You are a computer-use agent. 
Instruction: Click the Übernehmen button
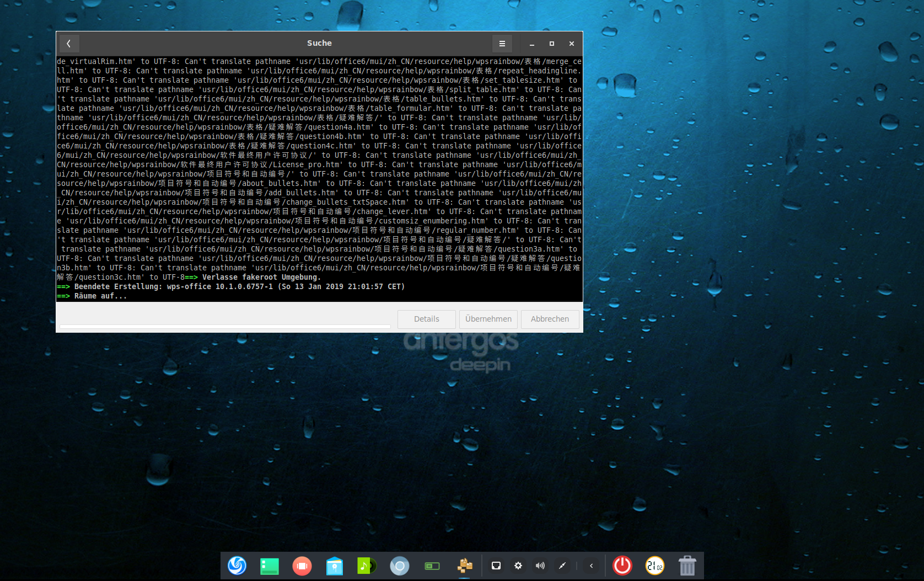tap(488, 319)
